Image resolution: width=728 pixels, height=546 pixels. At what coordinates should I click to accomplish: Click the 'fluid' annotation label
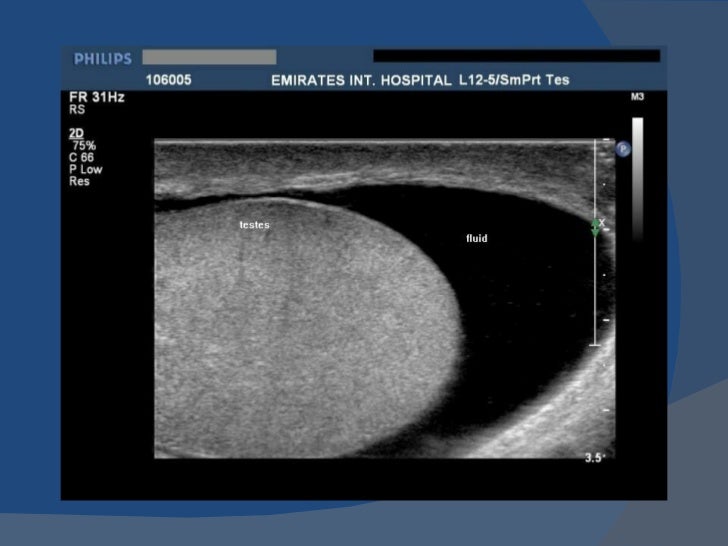tap(477, 238)
